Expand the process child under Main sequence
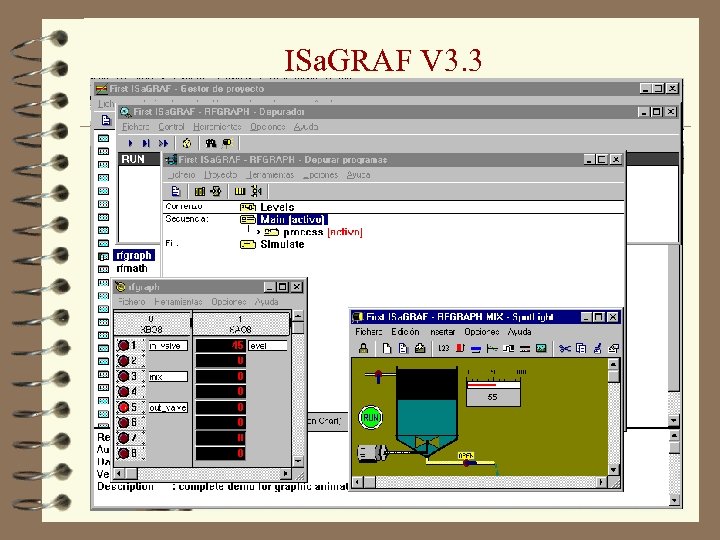Screen dimensions: 720x540 [259, 232]
